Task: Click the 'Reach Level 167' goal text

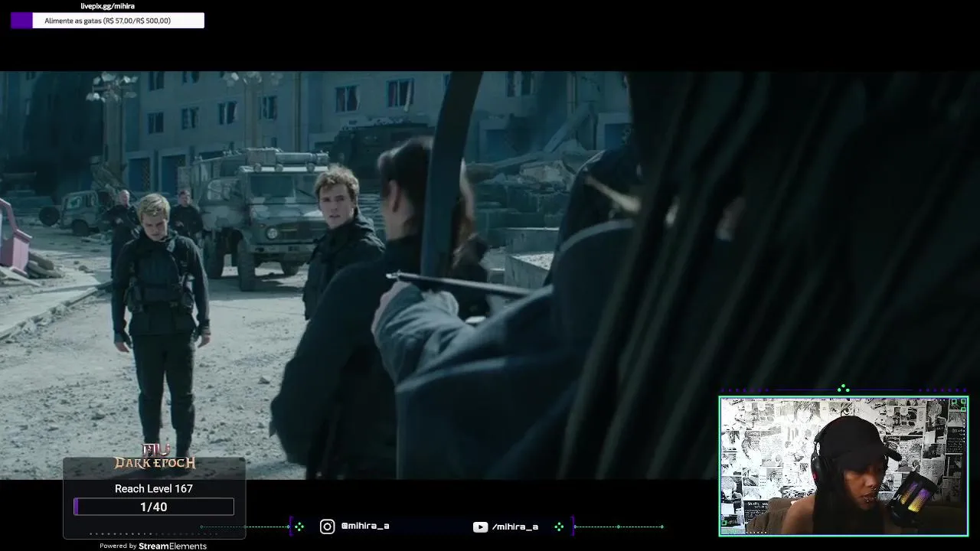Action: pos(154,488)
